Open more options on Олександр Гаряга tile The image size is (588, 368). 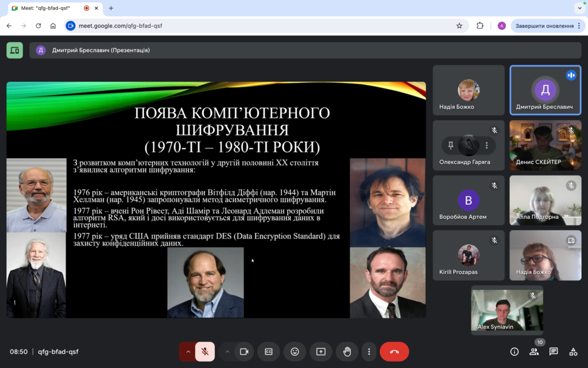click(487, 145)
